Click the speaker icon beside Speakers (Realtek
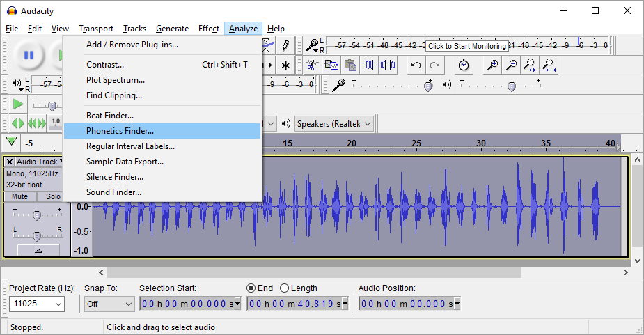 click(x=286, y=123)
